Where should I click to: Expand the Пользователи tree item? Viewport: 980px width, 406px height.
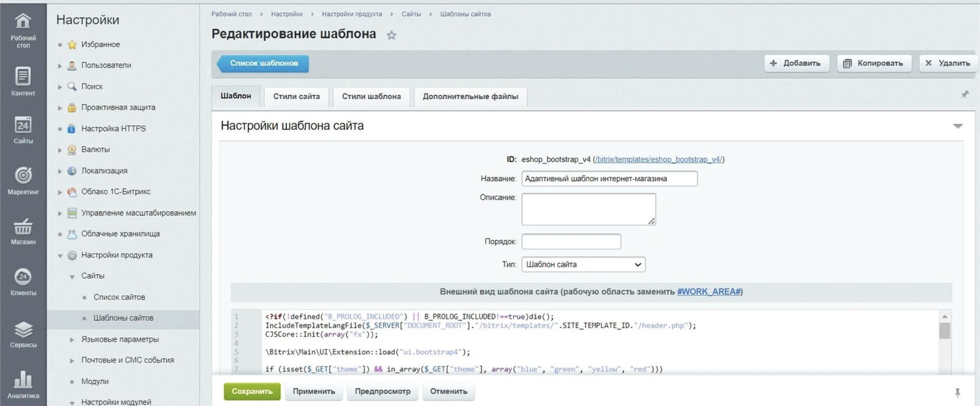coord(60,66)
